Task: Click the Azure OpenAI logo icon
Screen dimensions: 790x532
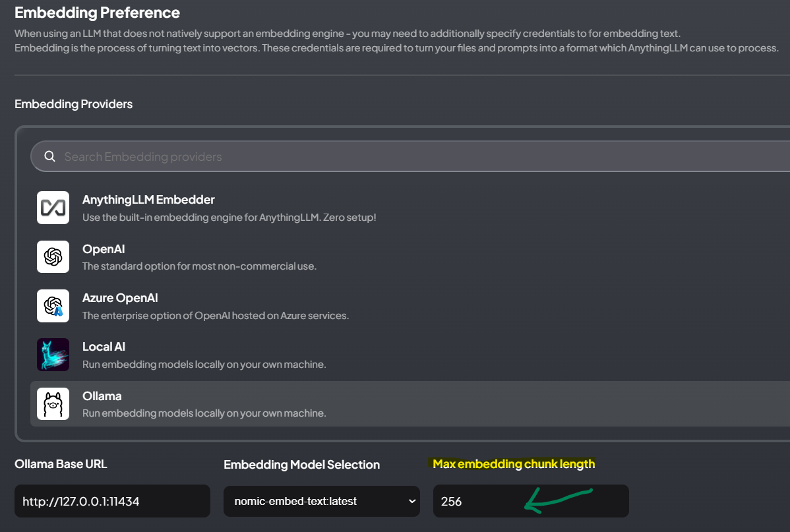Action: click(53, 306)
